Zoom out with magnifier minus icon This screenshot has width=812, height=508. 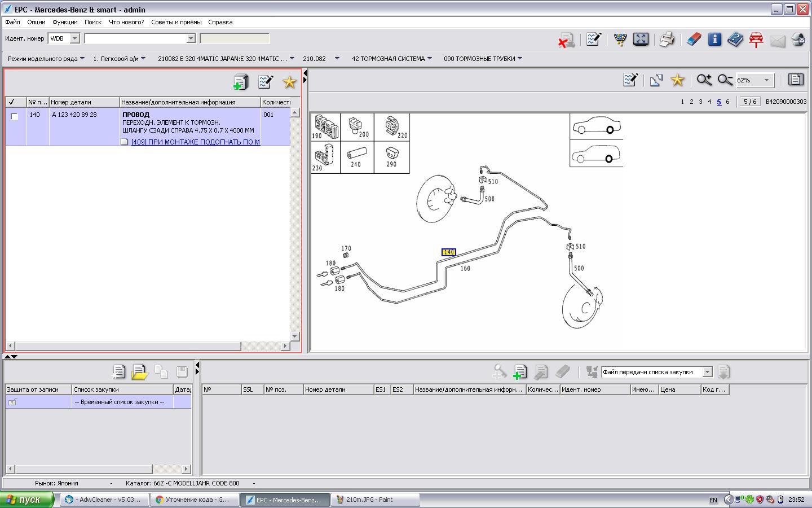725,80
